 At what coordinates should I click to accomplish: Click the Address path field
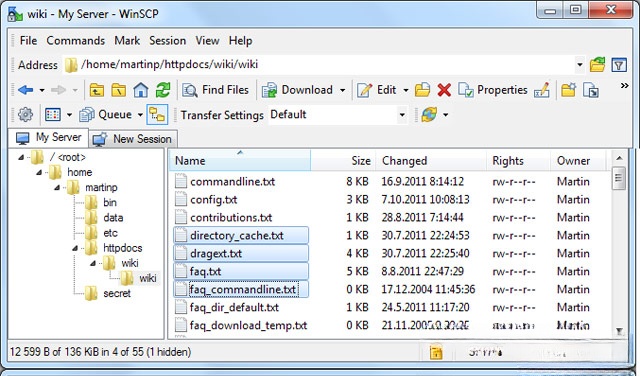[318, 65]
